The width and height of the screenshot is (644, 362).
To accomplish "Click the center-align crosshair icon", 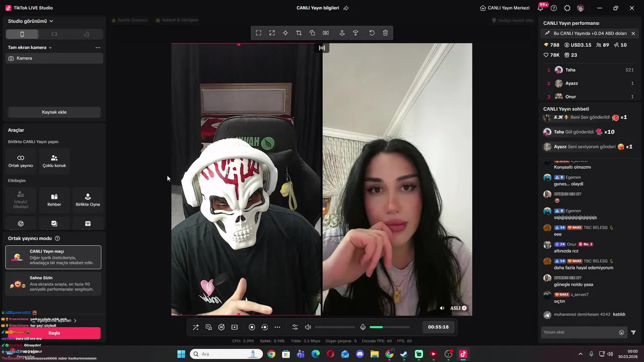I will (x=285, y=33).
